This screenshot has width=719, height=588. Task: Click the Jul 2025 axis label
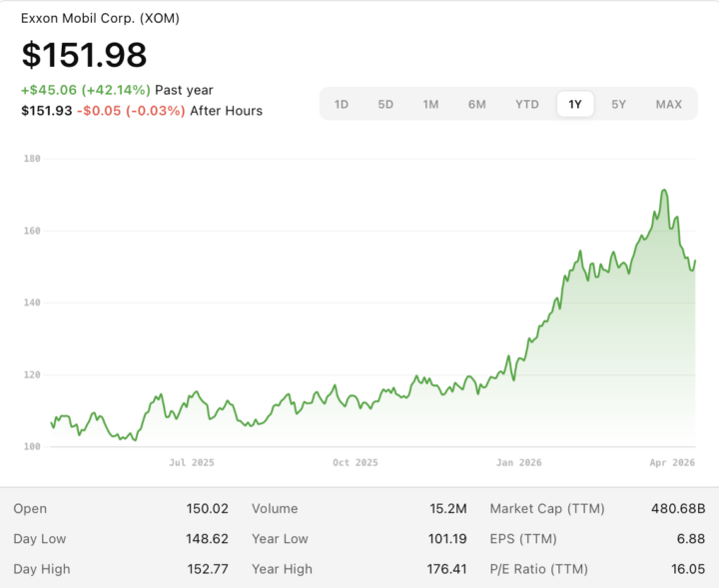(192, 463)
